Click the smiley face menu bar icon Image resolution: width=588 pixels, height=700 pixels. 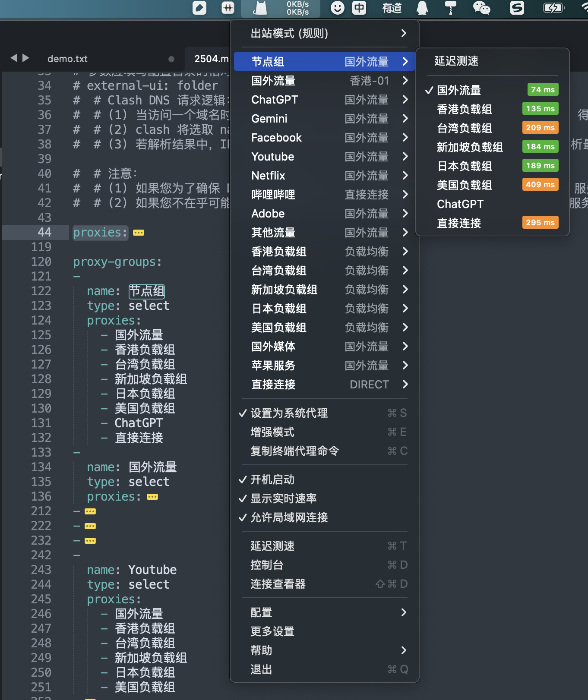338,8
